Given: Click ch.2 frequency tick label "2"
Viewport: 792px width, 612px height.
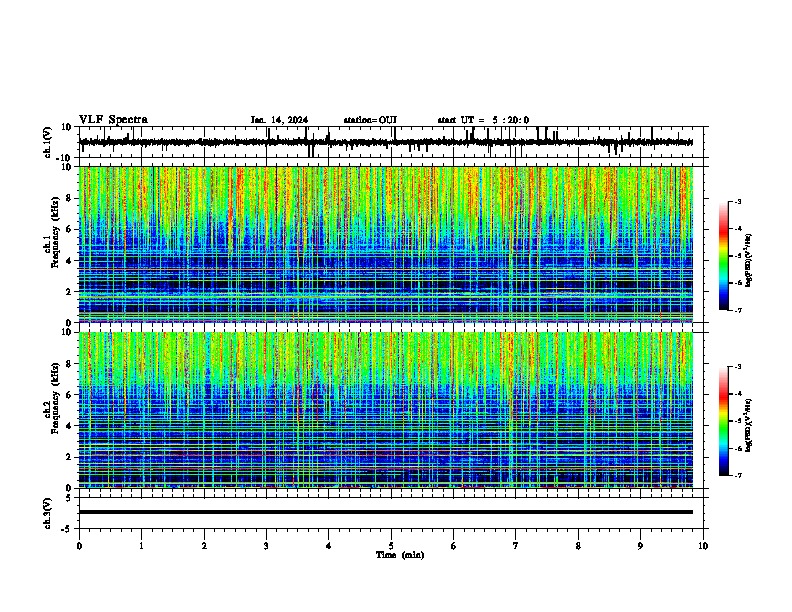Looking at the screenshot, I should tap(69, 457).
